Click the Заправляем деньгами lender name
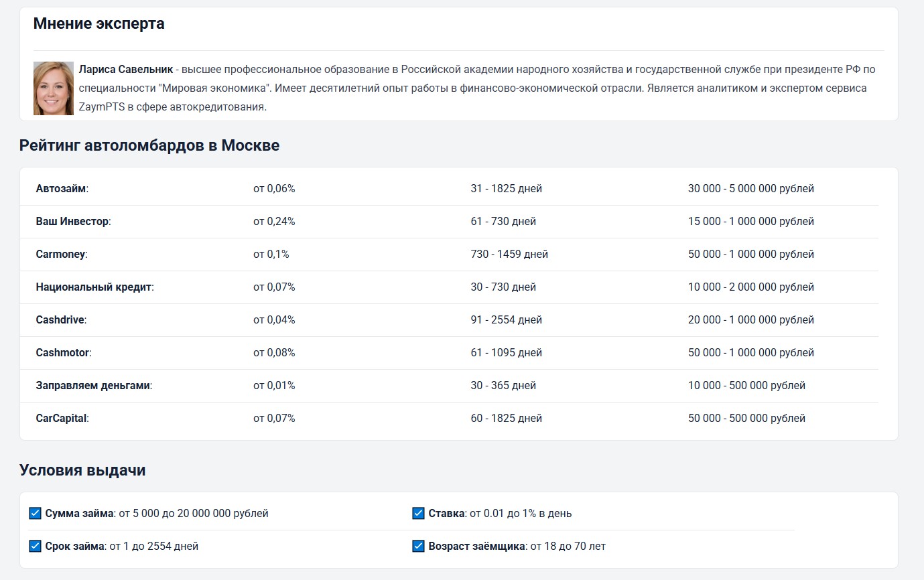This screenshot has width=924, height=580. [x=92, y=386]
